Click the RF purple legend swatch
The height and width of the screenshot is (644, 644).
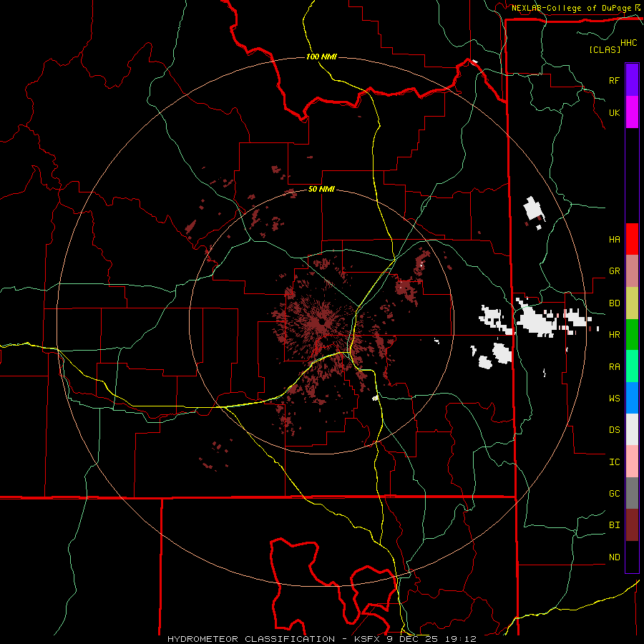click(632, 80)
